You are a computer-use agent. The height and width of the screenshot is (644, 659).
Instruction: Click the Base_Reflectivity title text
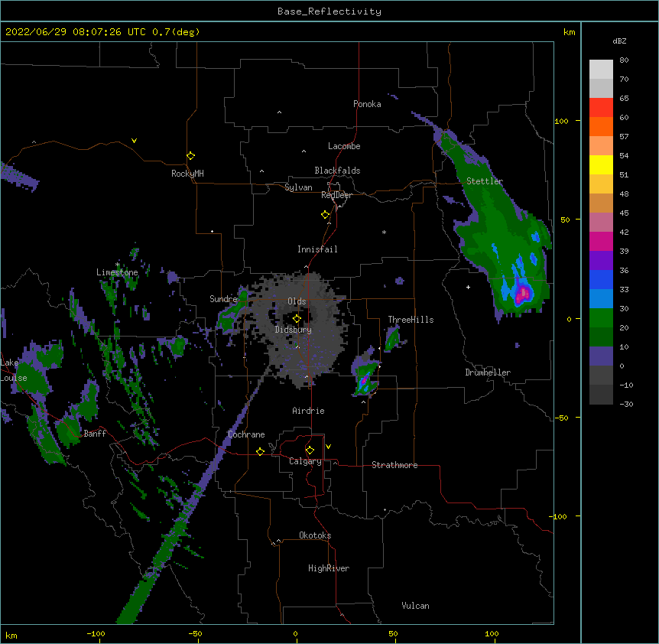(329, 11)
